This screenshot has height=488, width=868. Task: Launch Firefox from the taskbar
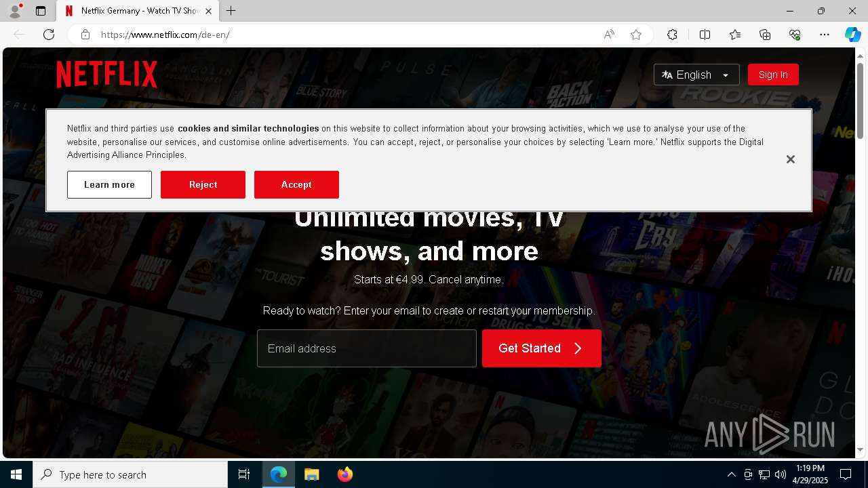[345, 474]
